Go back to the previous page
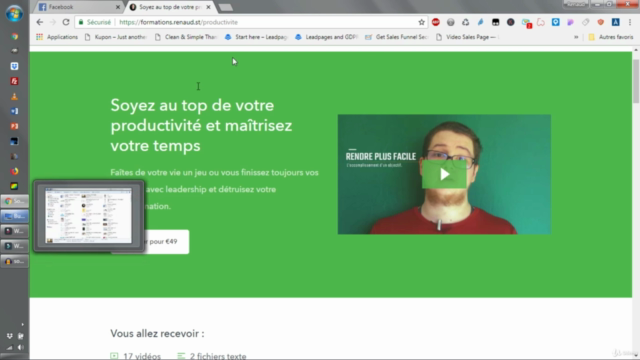 (40, 22)
